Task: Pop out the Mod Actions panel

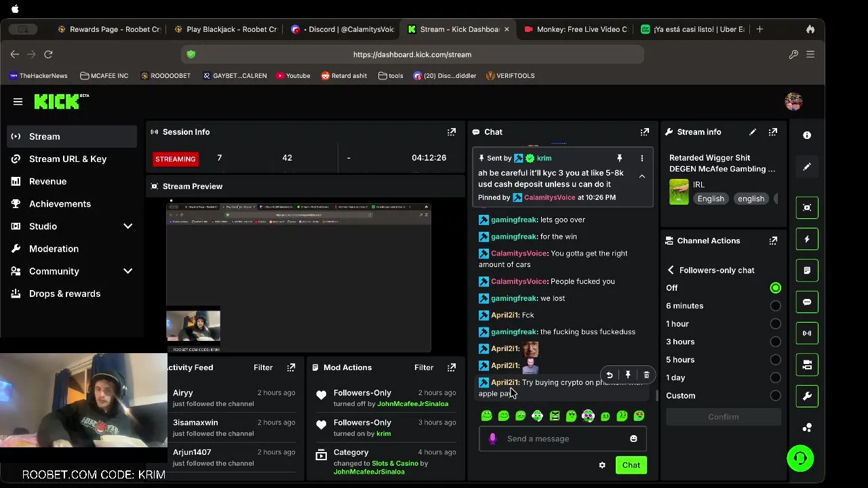Action: (x=452, y=367)
